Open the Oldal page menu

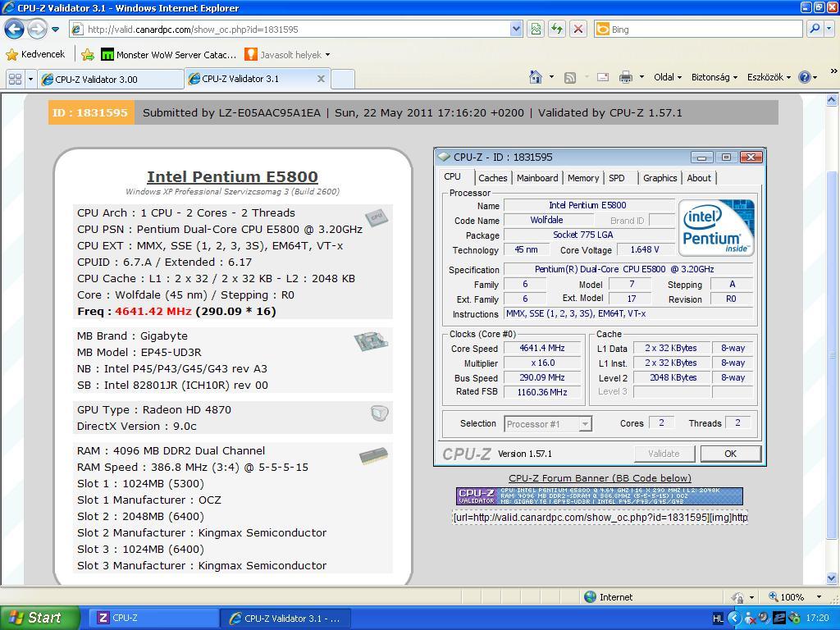[668, 77]
